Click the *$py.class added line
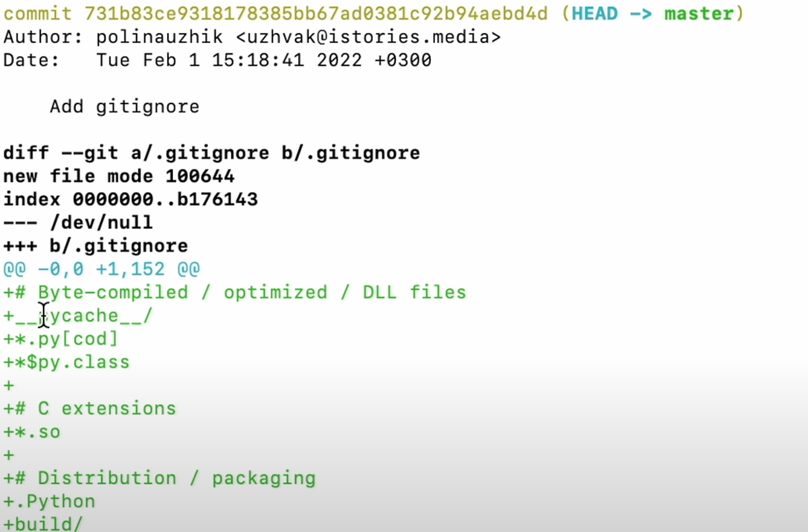Image resolution: width=808 pixels, height=532 pixels. click(67, 362)
